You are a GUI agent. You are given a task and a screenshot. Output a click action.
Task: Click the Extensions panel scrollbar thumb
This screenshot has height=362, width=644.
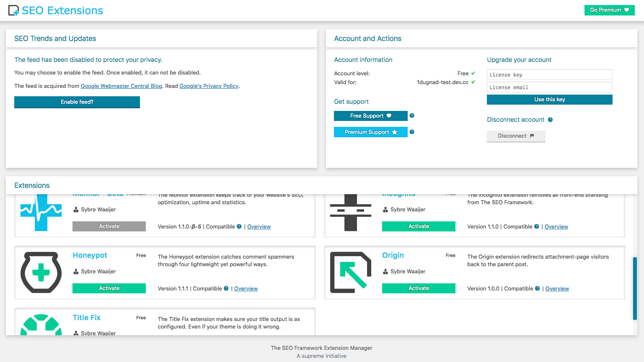click(635, 288)
